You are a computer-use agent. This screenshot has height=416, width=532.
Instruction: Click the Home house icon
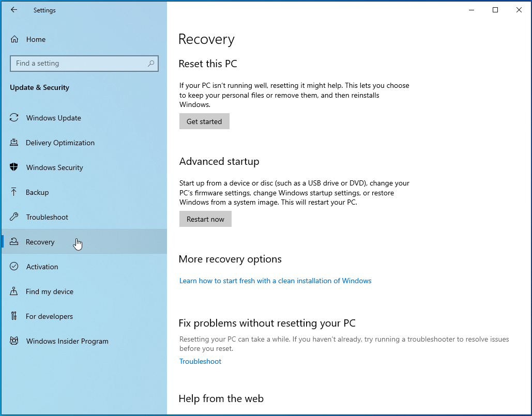pos(14,39)
